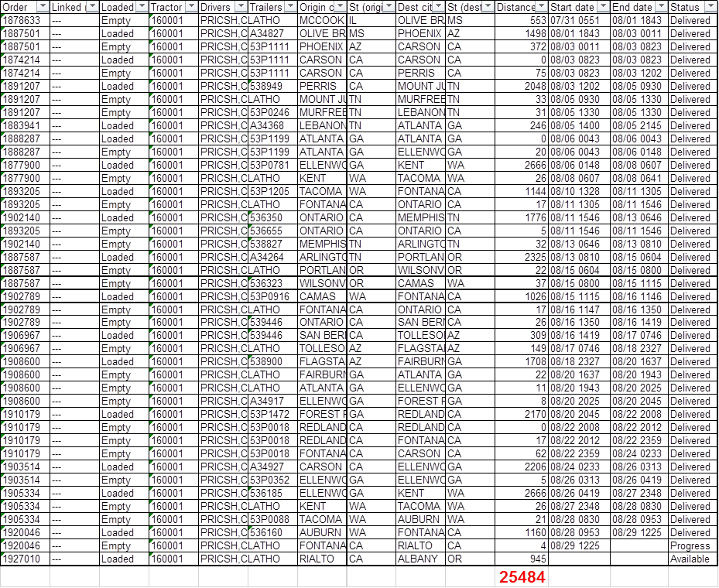Screen dimensions: 719x588
Task: Click trailer cell A34917
Action: point(272,401)
